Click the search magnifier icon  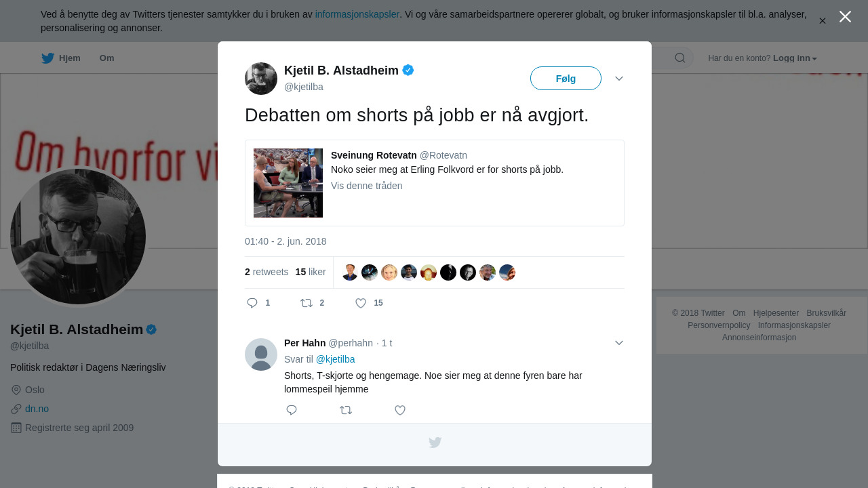[680, 58]
